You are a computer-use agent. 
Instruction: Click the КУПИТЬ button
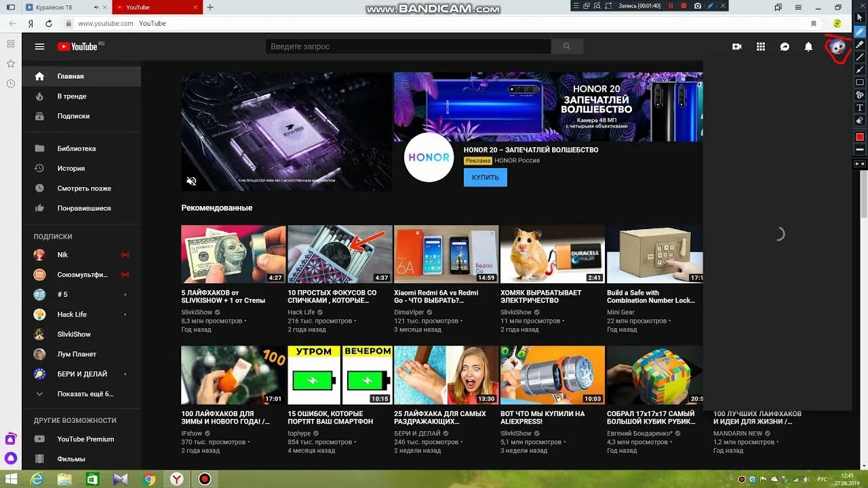486,178
